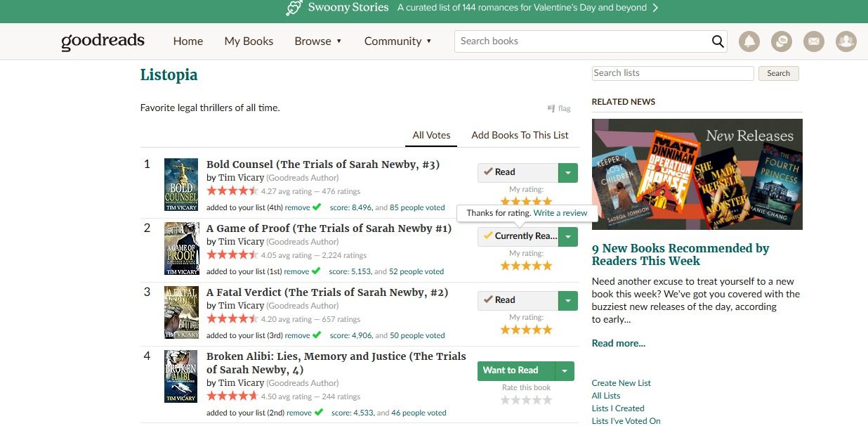Click the Write a review link
Screen dimensions: 868x426
(x=560, y=213)
